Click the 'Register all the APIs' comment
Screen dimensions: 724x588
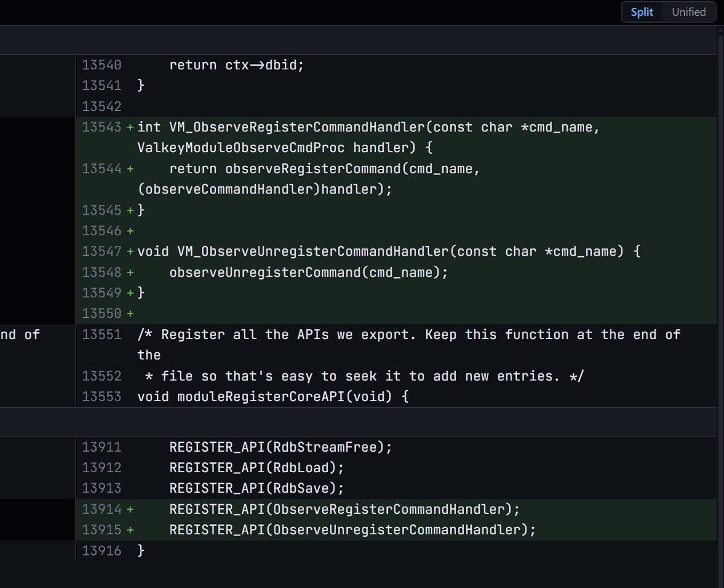(x=409, y=335)
